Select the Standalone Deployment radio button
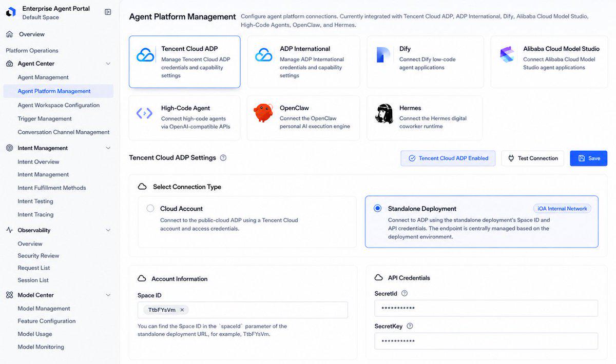The width and height of the screenshot is (616, 364). point(378,209)
